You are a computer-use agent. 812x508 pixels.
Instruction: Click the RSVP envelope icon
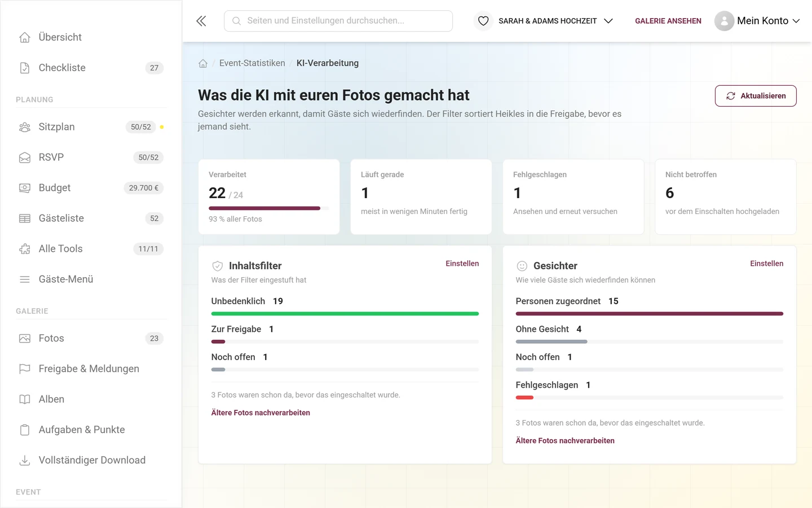pos(25,157)
